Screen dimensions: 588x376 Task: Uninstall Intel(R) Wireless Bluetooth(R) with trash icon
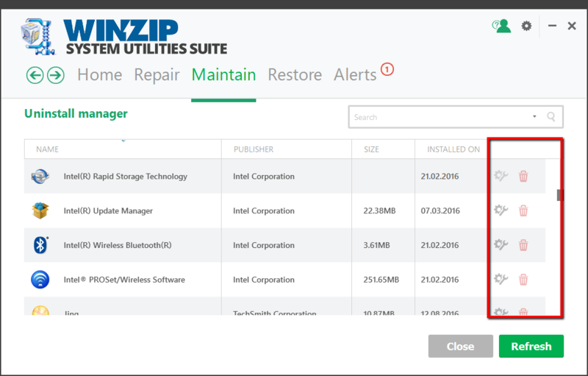(x=523, y=245)
